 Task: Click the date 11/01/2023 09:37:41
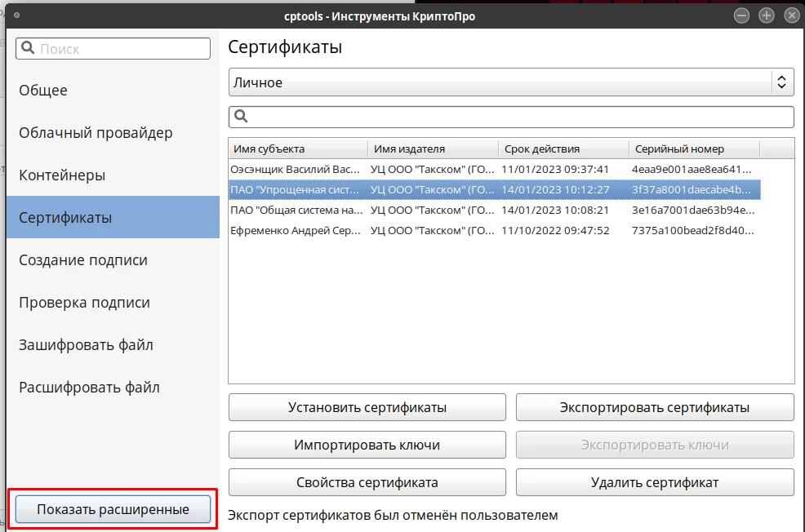(x=555, y=169)
